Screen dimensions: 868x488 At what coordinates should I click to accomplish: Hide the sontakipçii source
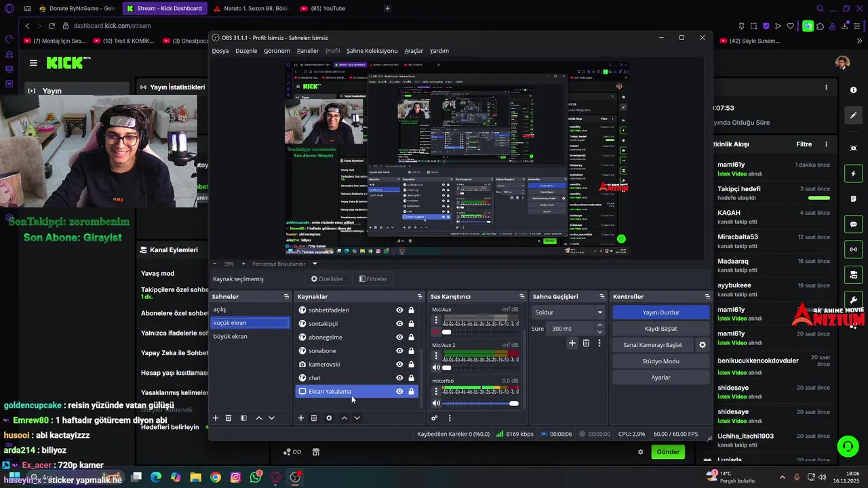click(399, 323)
